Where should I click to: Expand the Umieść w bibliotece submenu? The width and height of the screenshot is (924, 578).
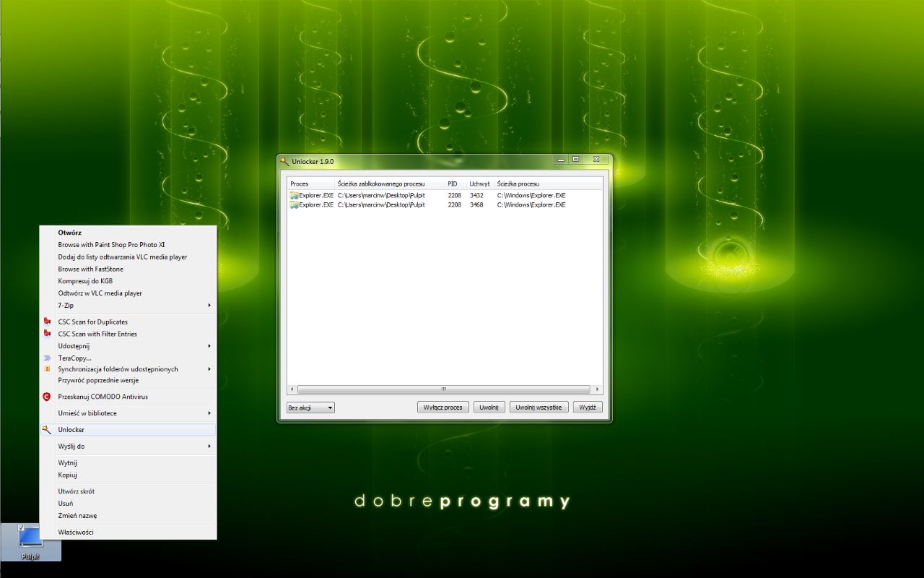tap(209, 413)
